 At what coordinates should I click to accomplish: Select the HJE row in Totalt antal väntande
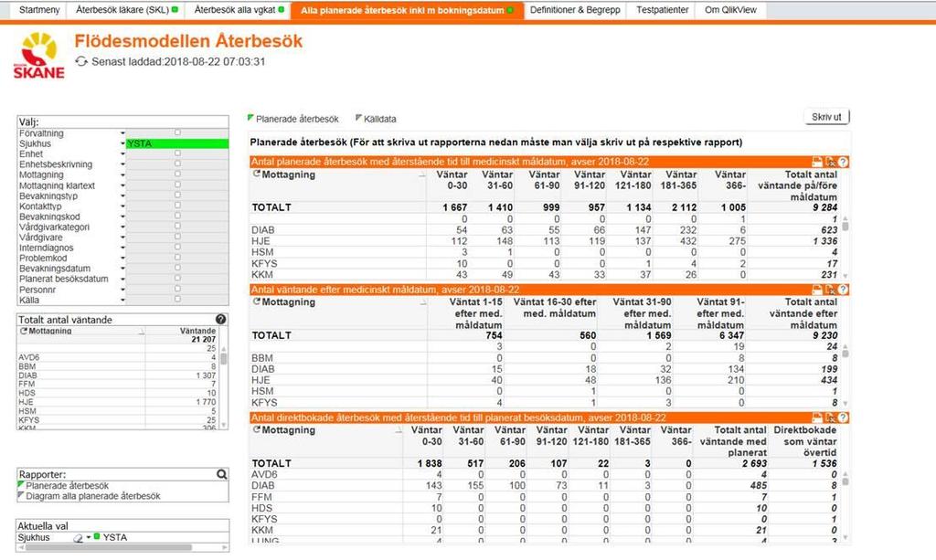click(118, 402)
